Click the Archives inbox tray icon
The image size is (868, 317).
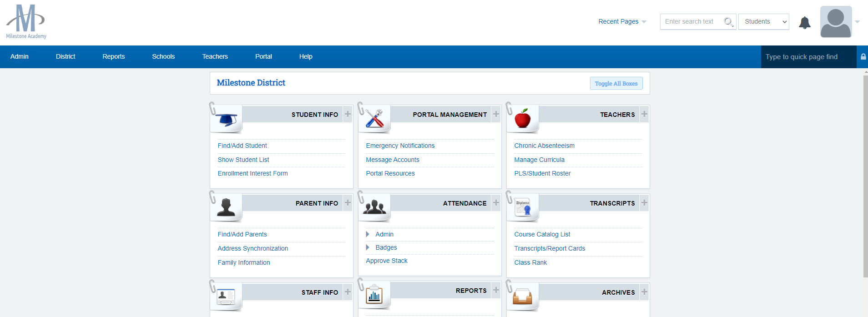(x=522, y=297)
